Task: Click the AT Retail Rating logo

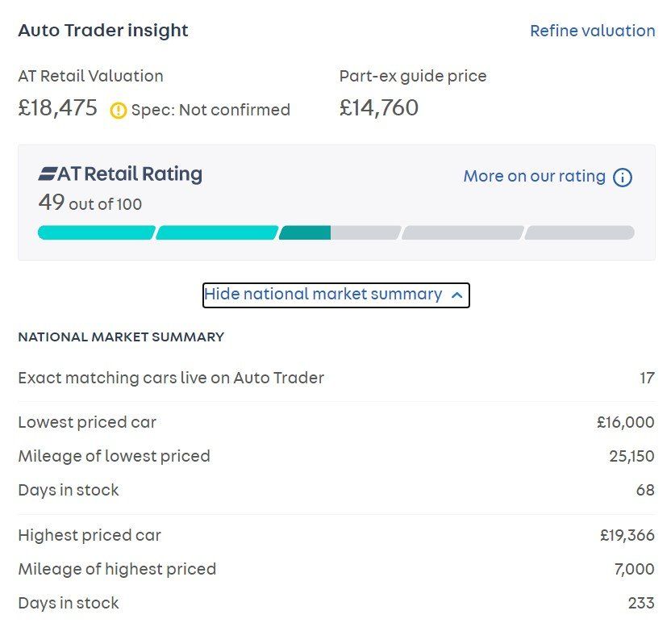Action: coord(120,174)
